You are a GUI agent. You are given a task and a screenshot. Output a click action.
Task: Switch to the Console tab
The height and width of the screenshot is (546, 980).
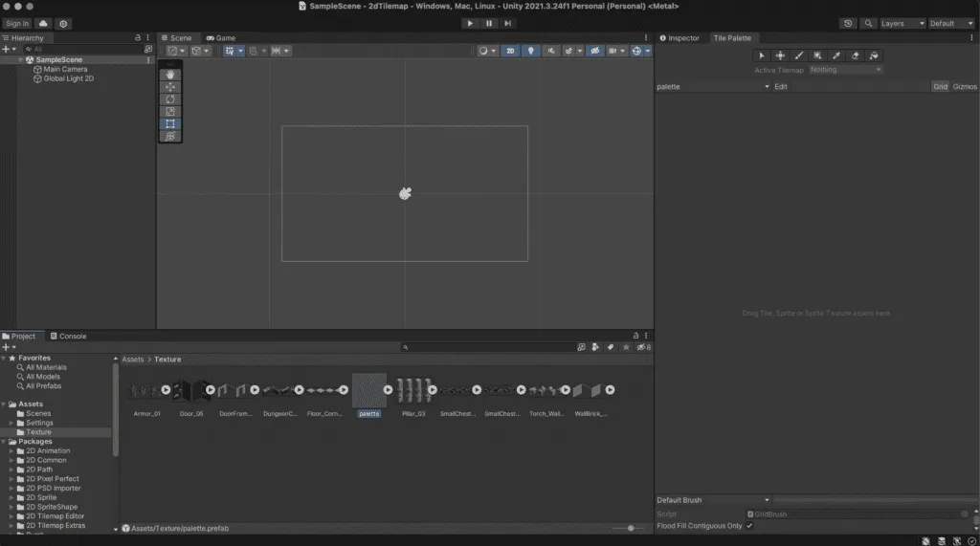point(68,336)
